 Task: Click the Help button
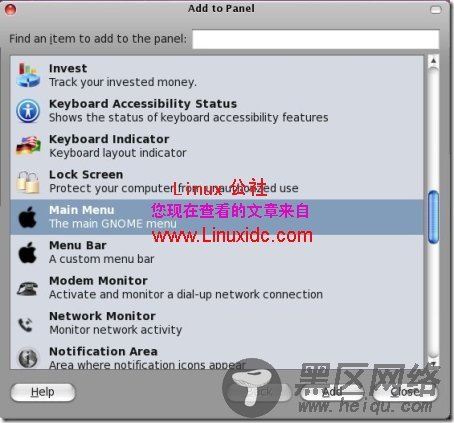point(43,392)
